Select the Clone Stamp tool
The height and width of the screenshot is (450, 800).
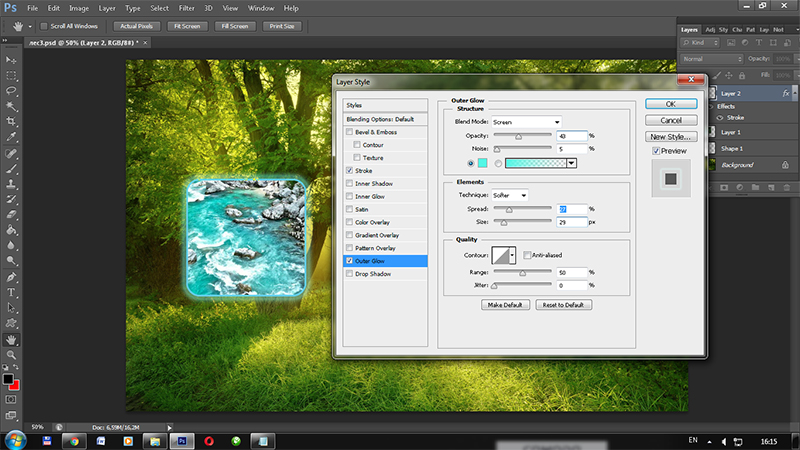point(11,184)
